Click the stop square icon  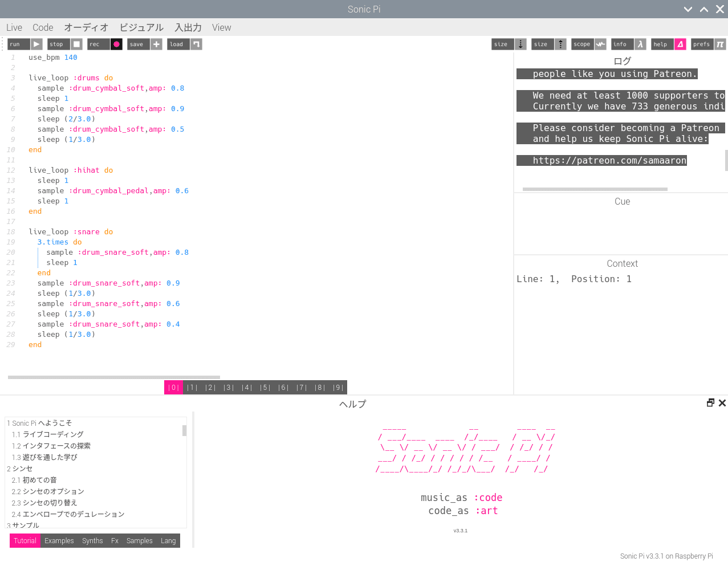pyautogui.click(x=77, y=44)
